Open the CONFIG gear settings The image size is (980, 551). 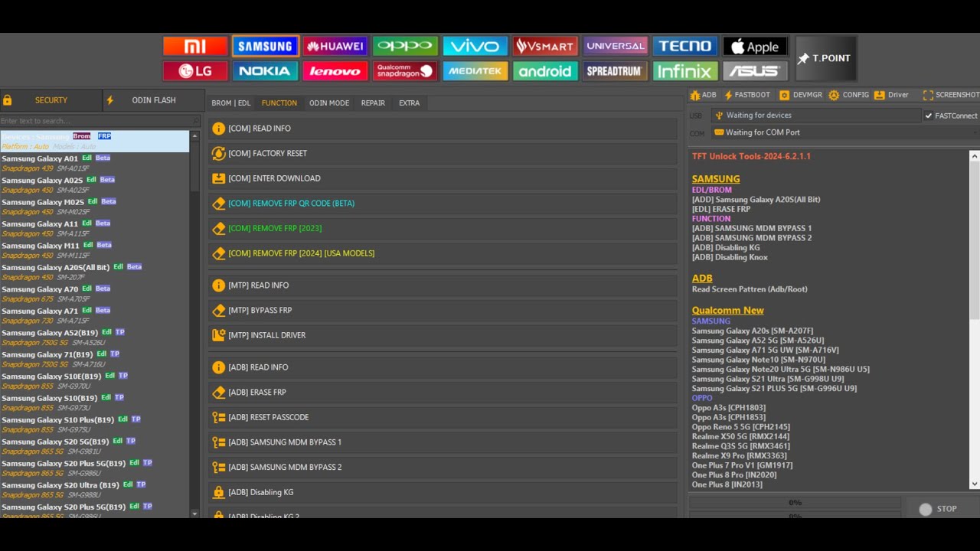point(849,95)
